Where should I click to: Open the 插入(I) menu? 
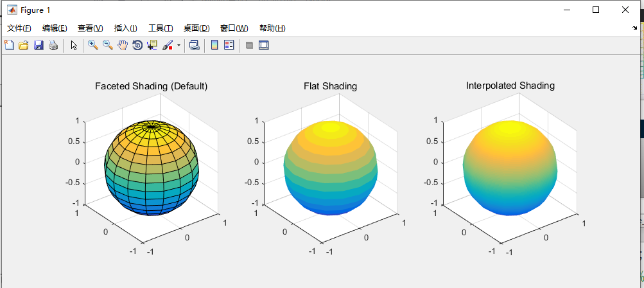125,28
